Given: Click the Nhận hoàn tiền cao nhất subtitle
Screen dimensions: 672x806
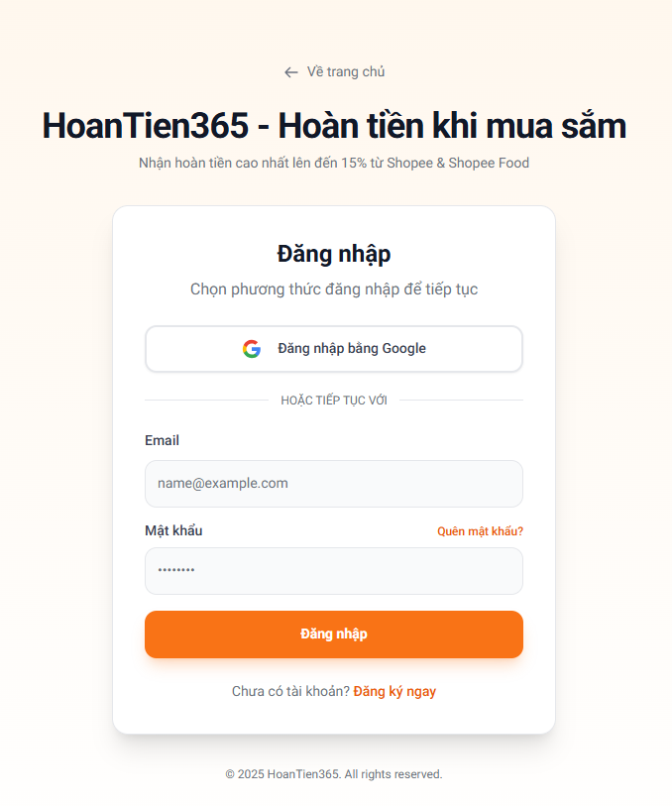Looking at the screenshot, I should click(x=334, y=163).
